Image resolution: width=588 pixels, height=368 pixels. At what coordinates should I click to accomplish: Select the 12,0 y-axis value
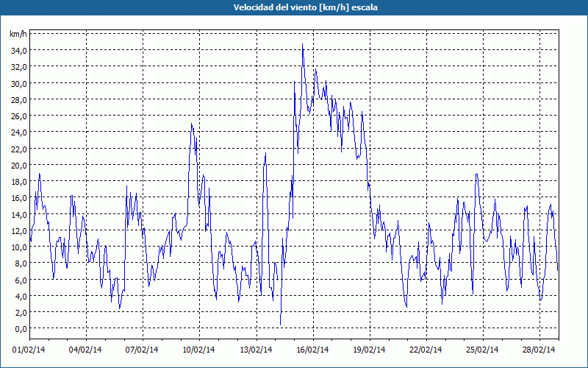[18, 230]
